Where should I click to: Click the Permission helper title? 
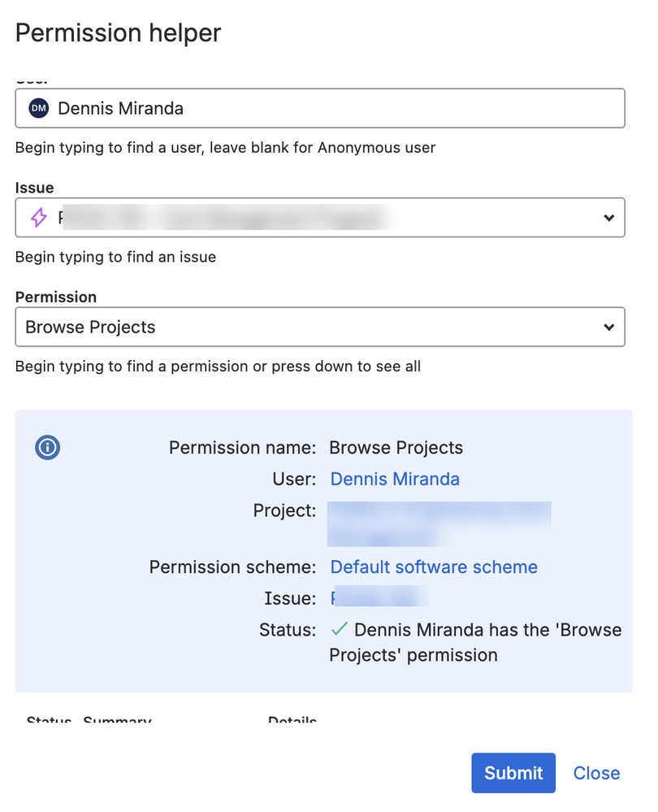[118, 33]
